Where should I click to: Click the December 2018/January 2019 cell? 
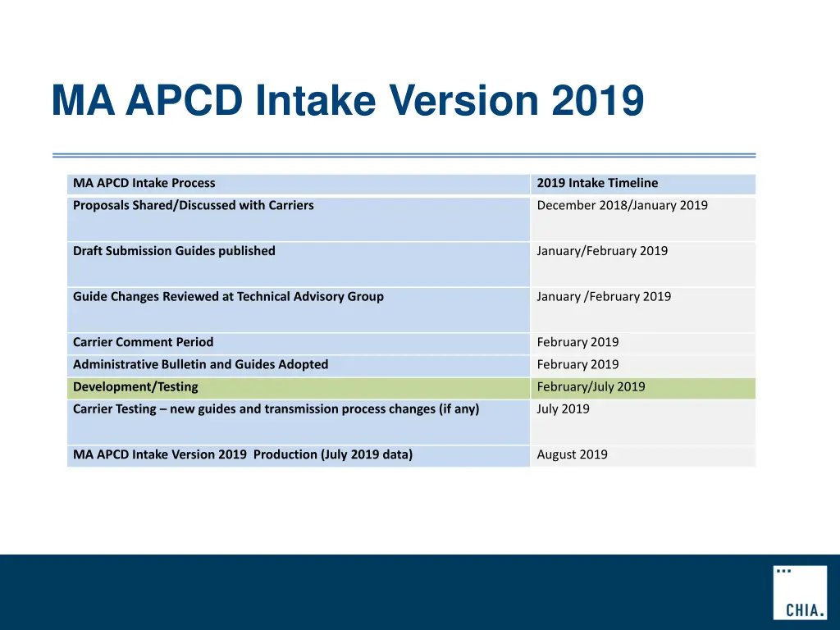pyautogui.click(x=622, y=206)
